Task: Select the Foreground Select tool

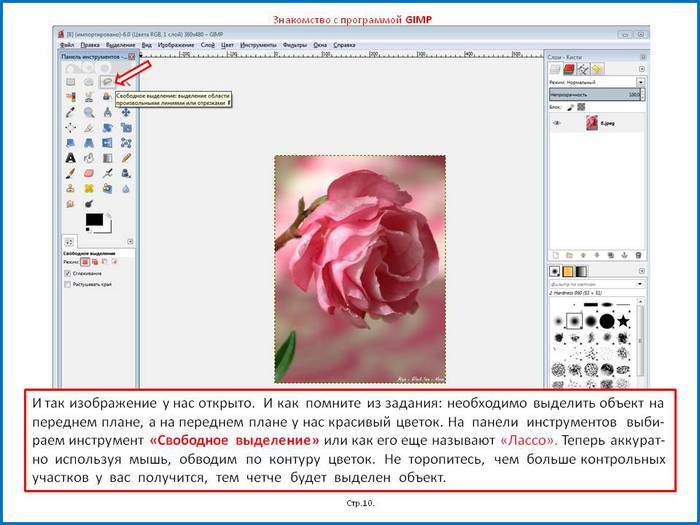Action: coord(107,97)
